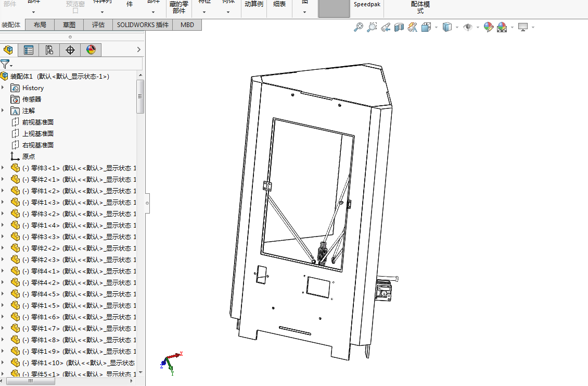
Task: Click the View Settings monitor icon
Action: pyautogui.click(x=523, y=27)
